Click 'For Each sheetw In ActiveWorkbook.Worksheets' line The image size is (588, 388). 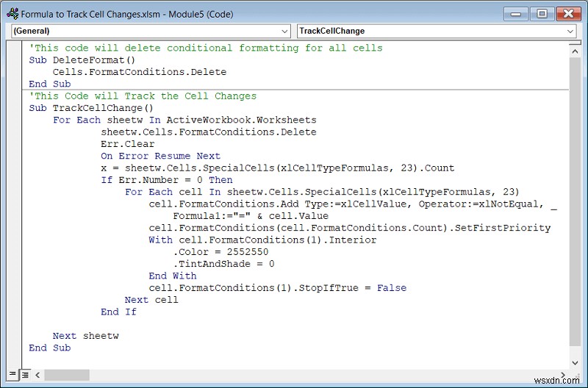coord(184,120)
